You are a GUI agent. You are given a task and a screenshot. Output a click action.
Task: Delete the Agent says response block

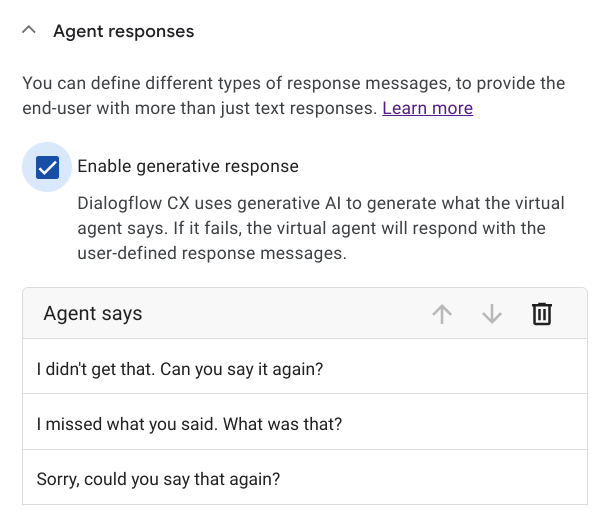point(541,314)
